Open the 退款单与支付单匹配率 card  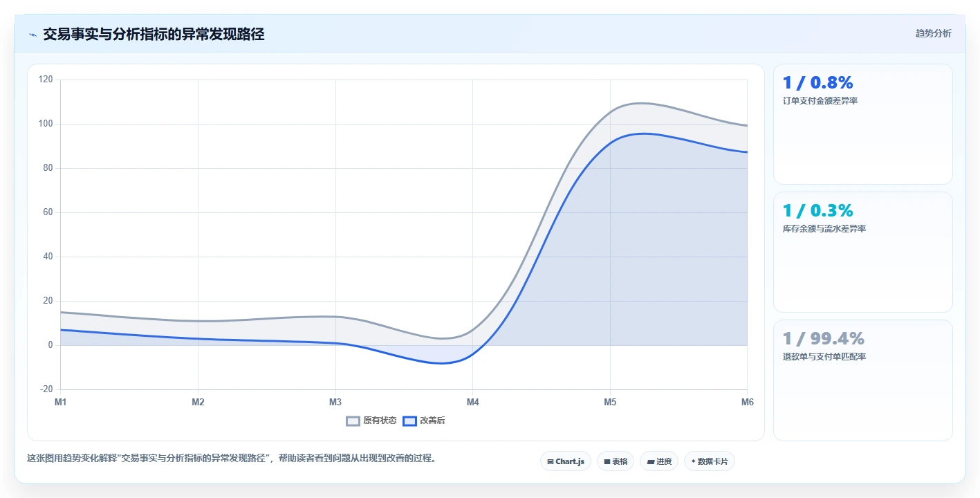[862, 380]
